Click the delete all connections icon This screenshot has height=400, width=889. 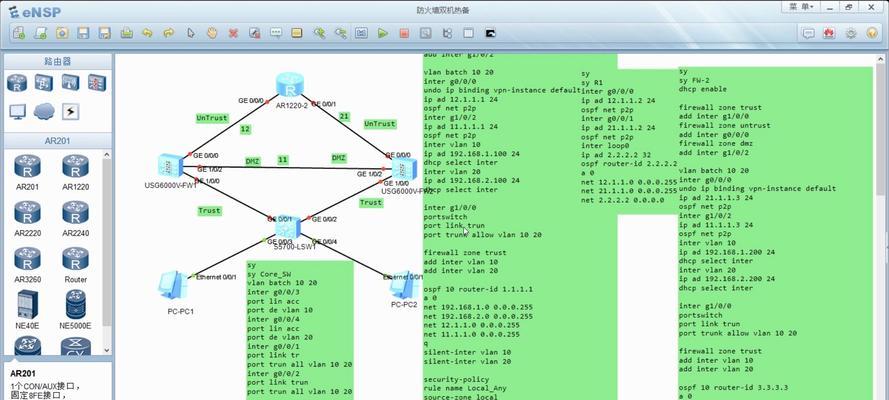255,33
